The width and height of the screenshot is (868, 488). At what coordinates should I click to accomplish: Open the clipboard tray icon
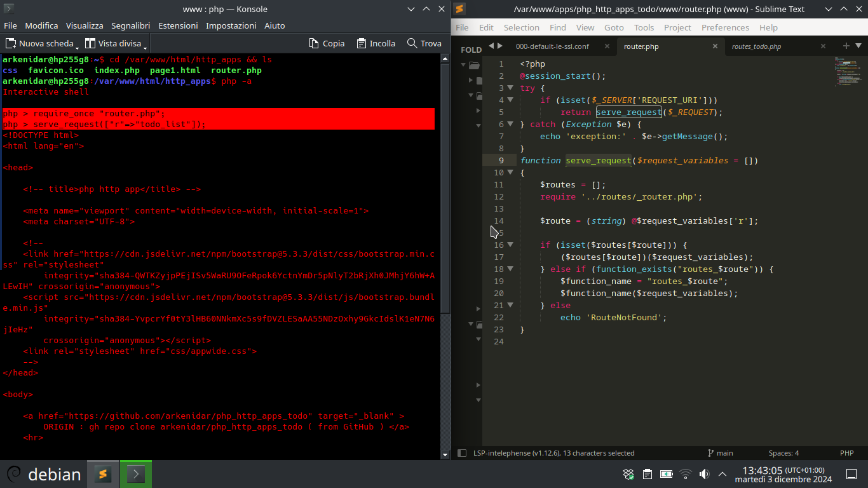click(647, 474)
